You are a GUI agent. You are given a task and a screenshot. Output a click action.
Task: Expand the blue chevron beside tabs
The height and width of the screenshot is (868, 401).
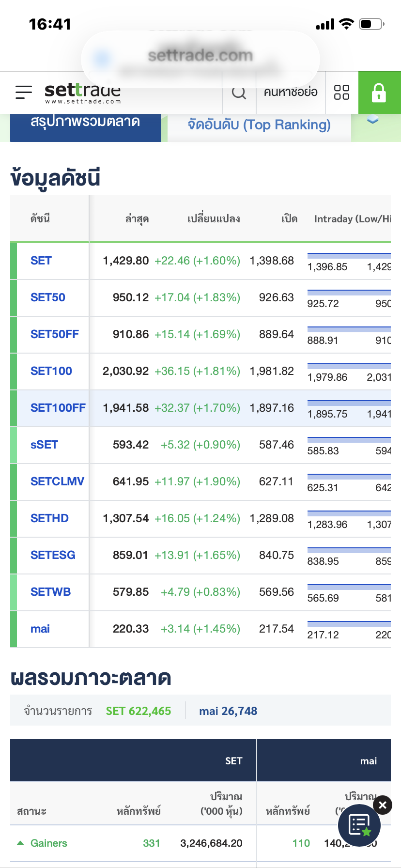(x=372, y=120)
